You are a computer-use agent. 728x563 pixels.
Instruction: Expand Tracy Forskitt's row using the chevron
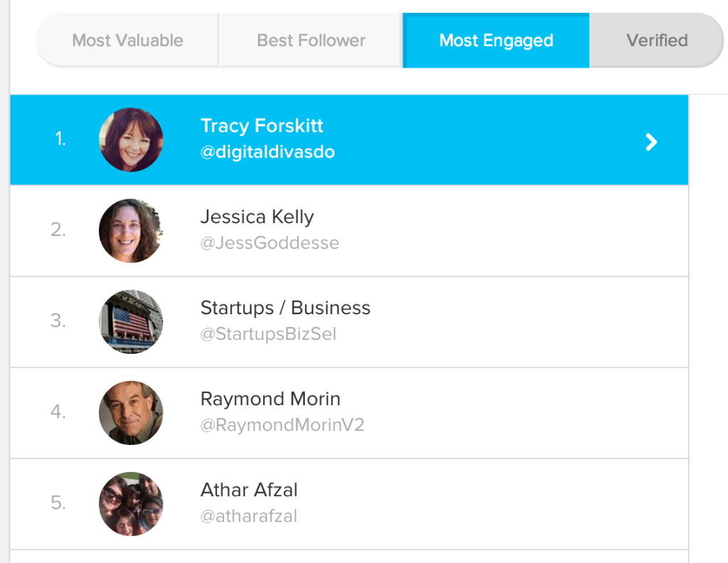[651, 142]
